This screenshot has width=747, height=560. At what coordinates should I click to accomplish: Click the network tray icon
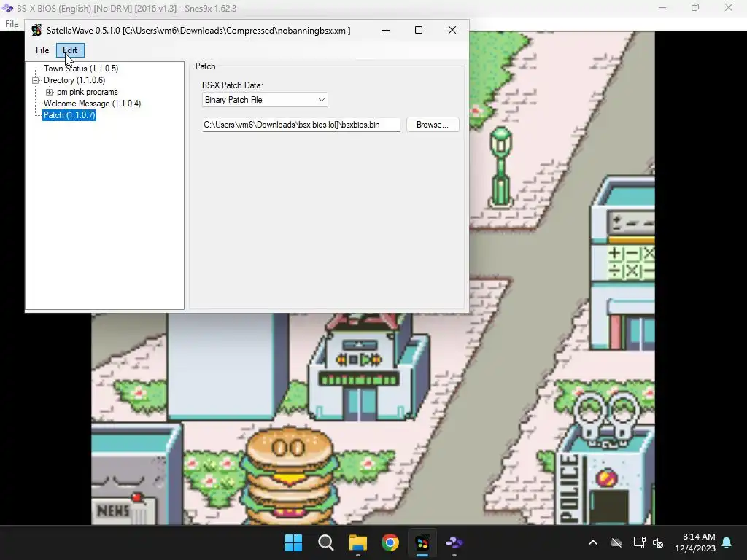(639, 542)
